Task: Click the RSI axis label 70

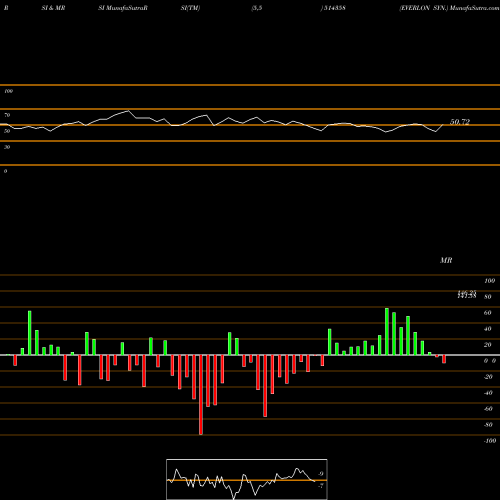Action: [x=7, y=115]
